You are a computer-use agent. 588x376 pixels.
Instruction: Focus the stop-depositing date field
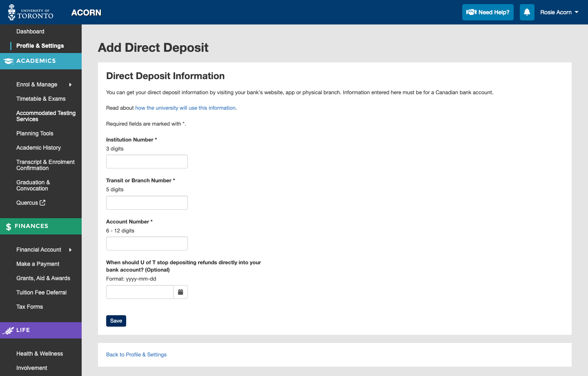(140, 292)
